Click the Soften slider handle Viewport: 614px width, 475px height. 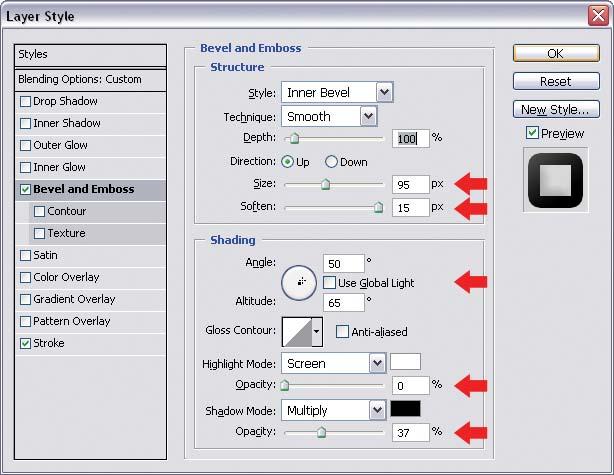378,207
